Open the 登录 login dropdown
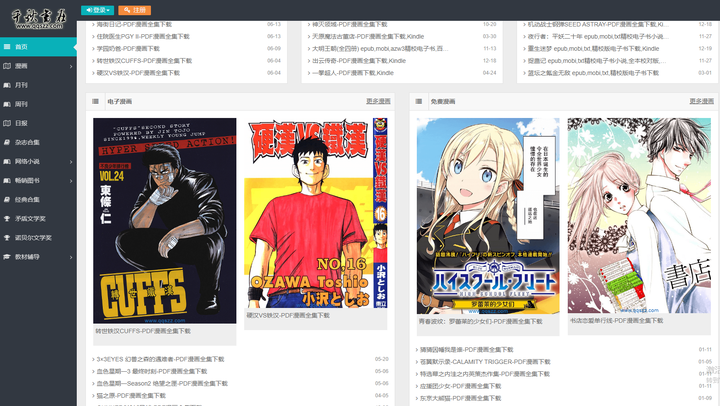The image size is (720, 406). click(x=97, y=10)
